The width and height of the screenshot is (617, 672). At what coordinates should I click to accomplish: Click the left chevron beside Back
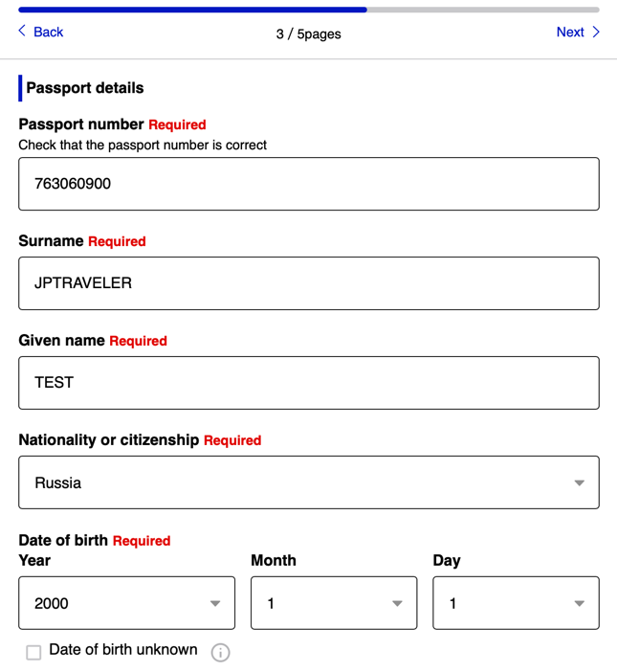pos(23,32)
